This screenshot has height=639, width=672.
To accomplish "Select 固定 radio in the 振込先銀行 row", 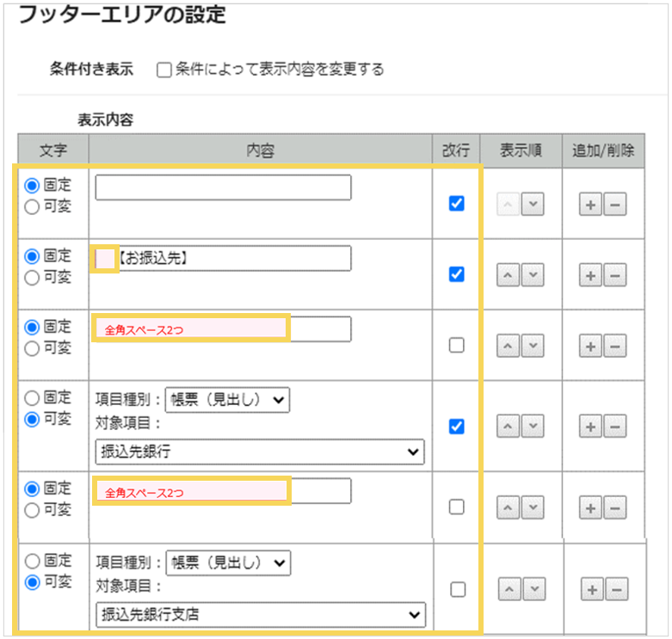I will pos(33,397).
